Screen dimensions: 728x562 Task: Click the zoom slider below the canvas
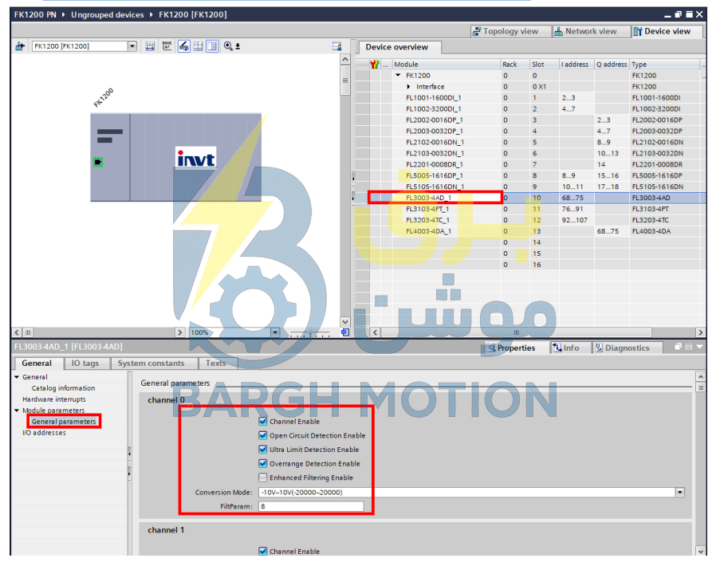(x=309, y=332)
